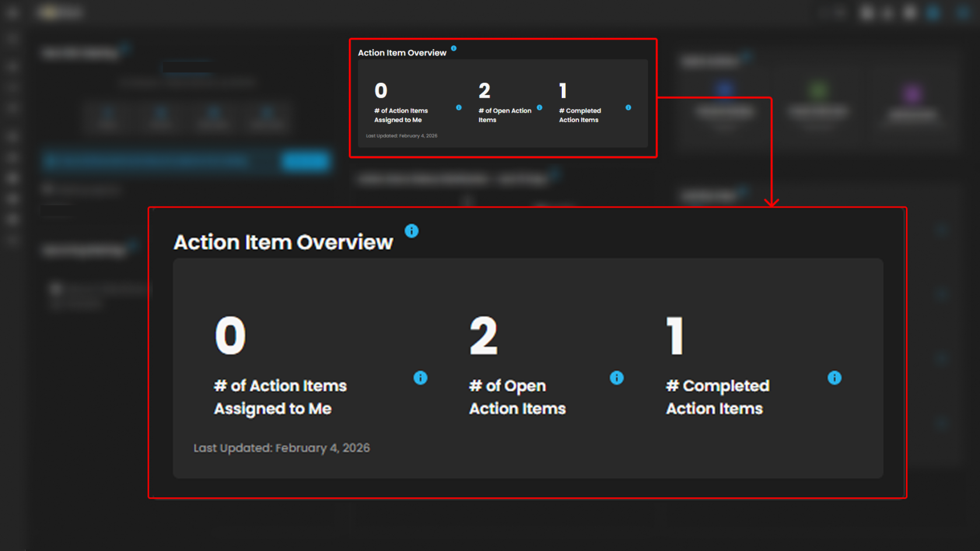Click the 2 count in the small overview panel
This screenshot has height=551, width=980.
[x=484, y=90]
